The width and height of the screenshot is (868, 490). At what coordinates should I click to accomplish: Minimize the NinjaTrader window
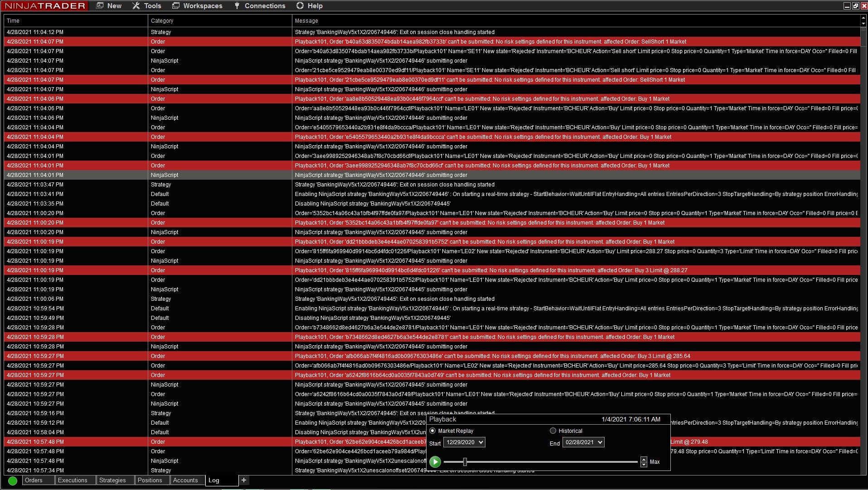(847, 6)
